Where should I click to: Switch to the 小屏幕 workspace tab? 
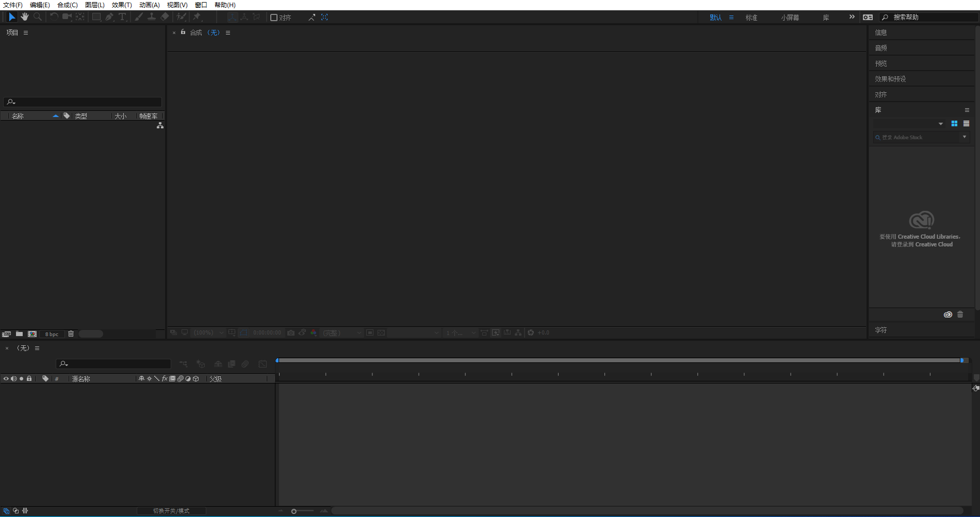click(x=789, y=17)
